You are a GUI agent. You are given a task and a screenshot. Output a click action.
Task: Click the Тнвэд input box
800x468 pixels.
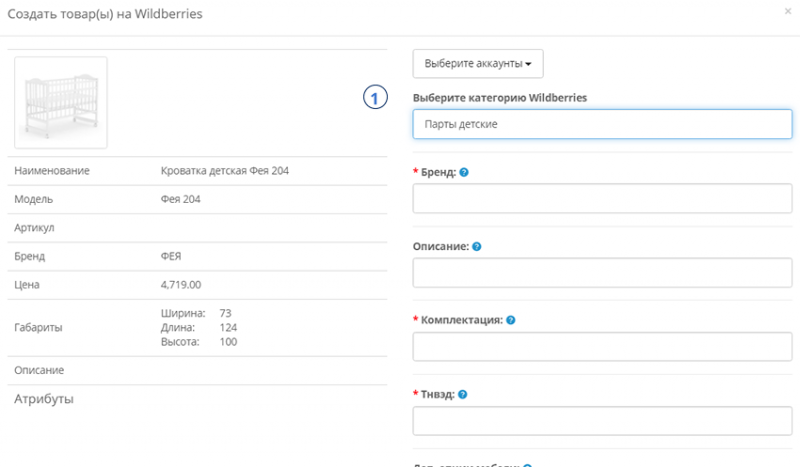[602, 420]
